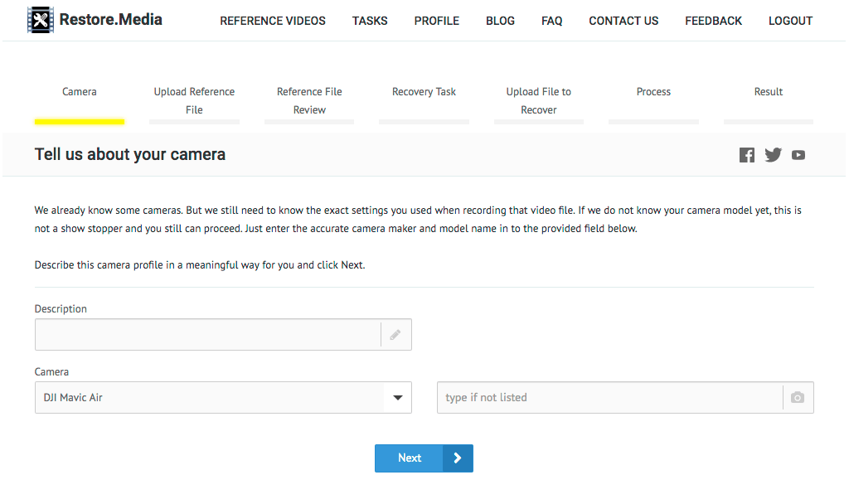Screen dimensions: 849x504
Task: Click the pencil icon in Description field
Action: 395,335
